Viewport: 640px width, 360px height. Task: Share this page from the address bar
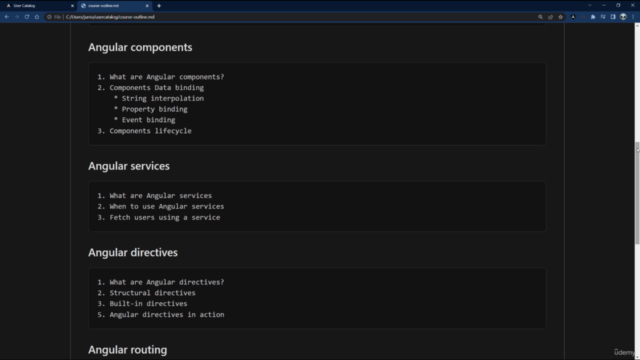[551, 17]
